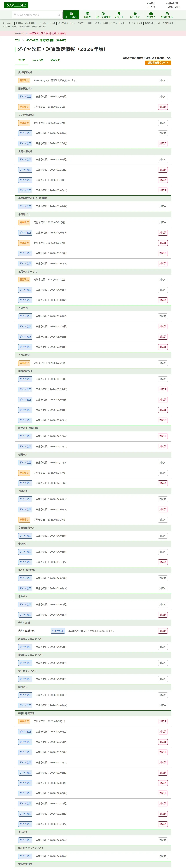The image size is (186, 868).
Task: Switch to the ダイヤ改正 tab
Action: [x=38, y=60]
